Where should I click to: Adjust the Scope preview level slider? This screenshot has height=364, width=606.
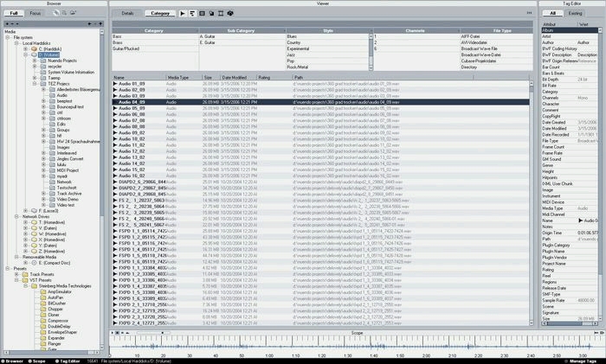[152, 333]
